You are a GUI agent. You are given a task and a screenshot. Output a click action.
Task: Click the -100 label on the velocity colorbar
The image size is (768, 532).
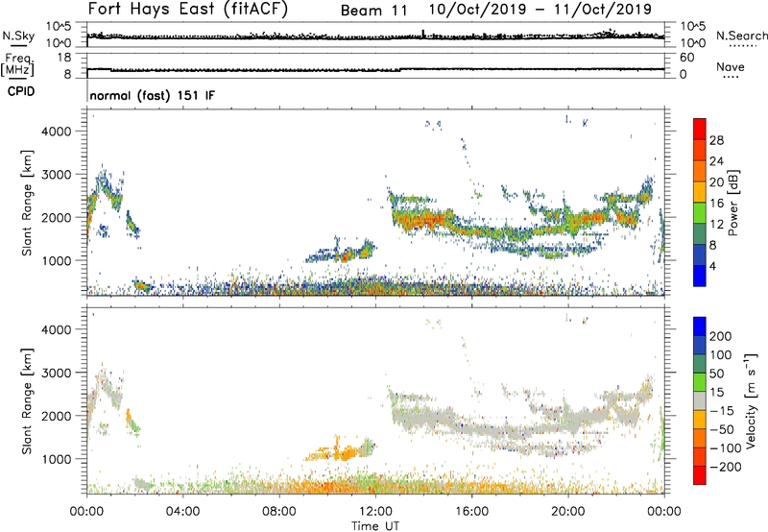(726, 448)
